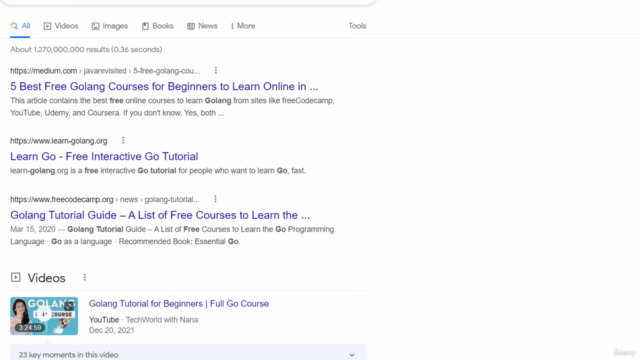This screenshot has width=640, height=360.
Task: Switch to the Videos search tab
Action: [61, 26]
